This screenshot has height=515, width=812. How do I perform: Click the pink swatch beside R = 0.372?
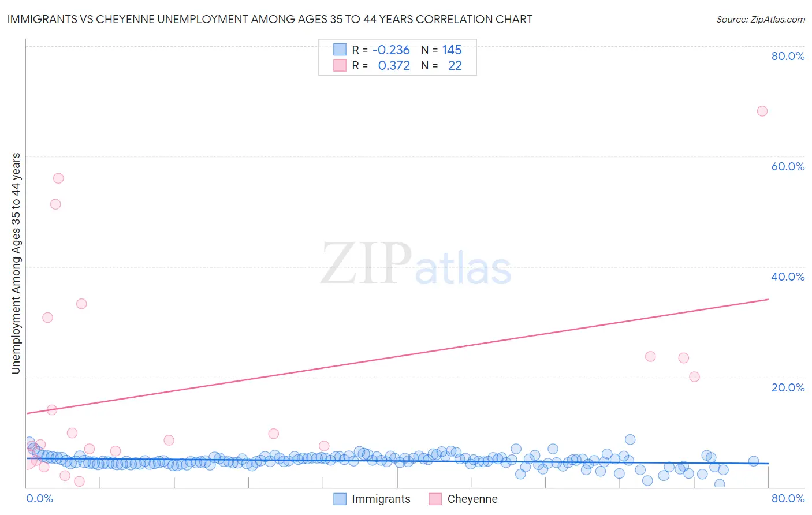point(340,65)
